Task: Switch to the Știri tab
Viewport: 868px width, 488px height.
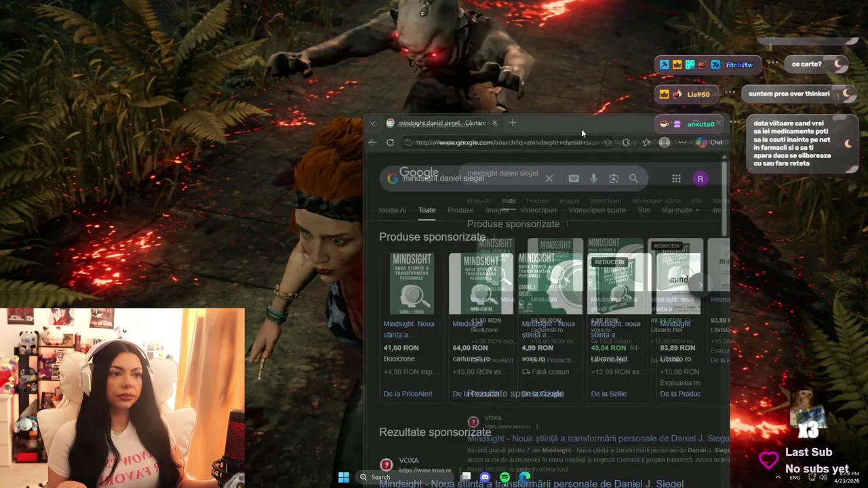Action: pos(644,210)
